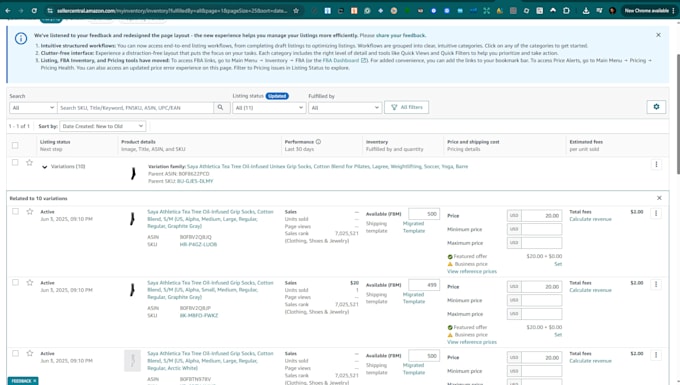
Task: Check the variation family row checkbox
Action: pos(15,162)
